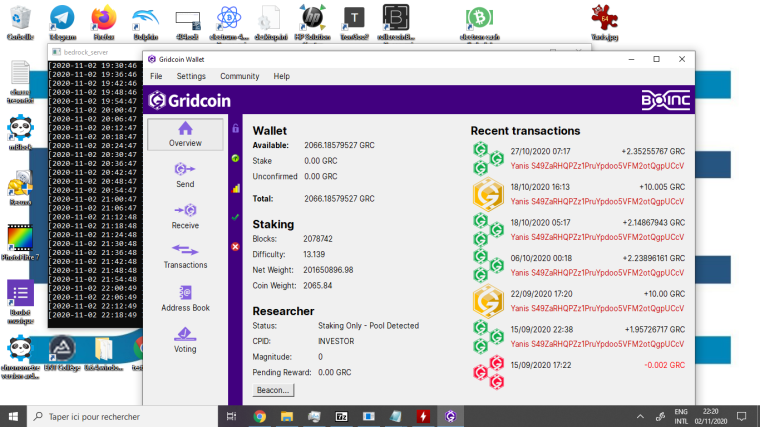Select the 22/09/2020 17:20 transaction
760x427 pixels.
[x=579, y=301]
